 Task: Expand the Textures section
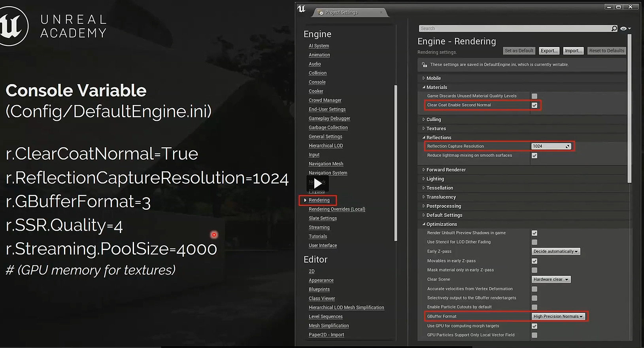pos(423,128)
